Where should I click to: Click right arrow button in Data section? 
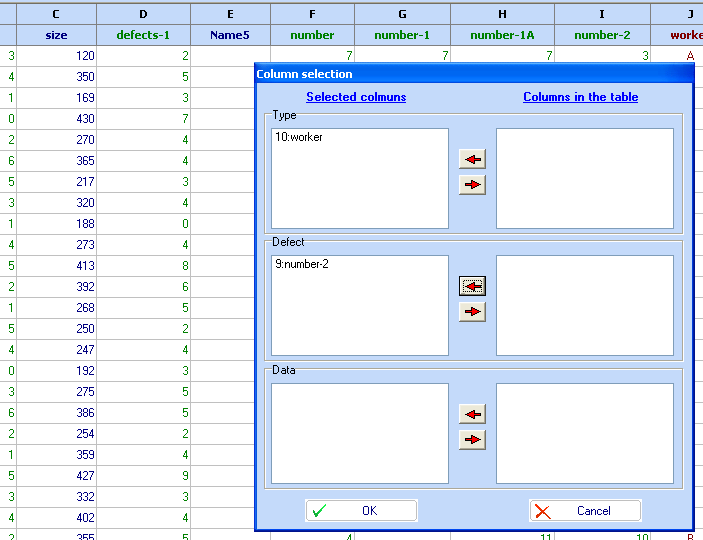pos(472,440)
